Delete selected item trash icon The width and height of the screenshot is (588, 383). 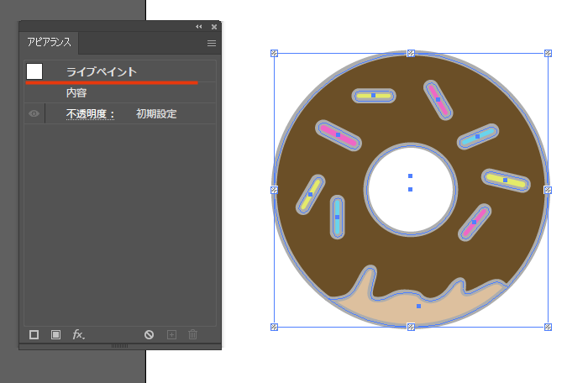click(x=192, y=334)
